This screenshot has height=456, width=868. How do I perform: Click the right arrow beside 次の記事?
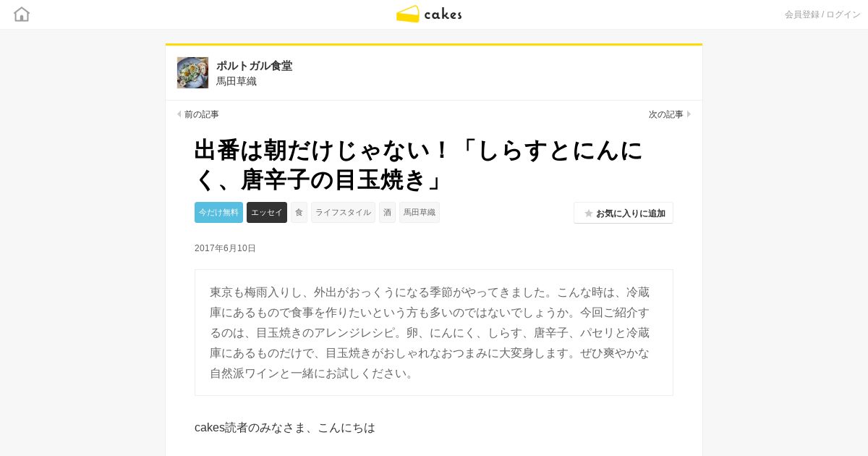coord(689,114)
